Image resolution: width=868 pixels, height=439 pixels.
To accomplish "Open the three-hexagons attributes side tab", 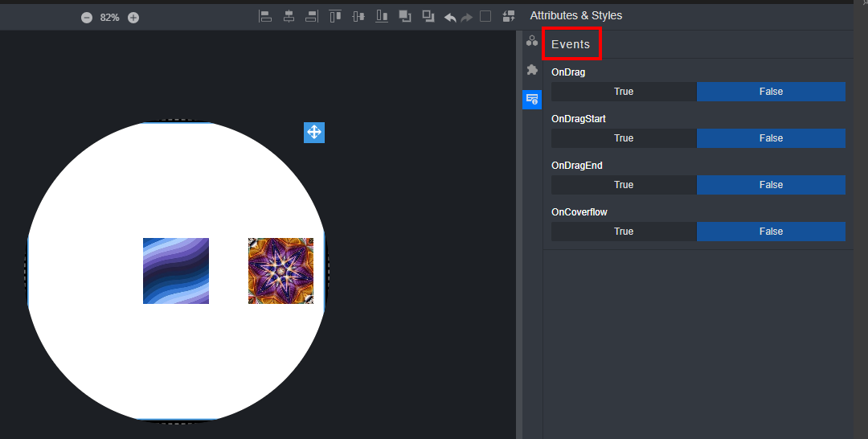I will tap(531, 40).
